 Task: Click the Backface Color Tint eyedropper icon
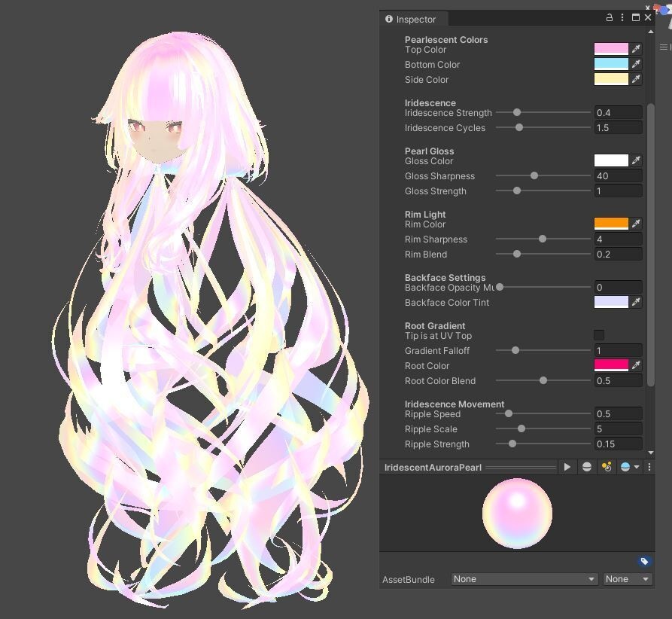[x=636, y=302]
